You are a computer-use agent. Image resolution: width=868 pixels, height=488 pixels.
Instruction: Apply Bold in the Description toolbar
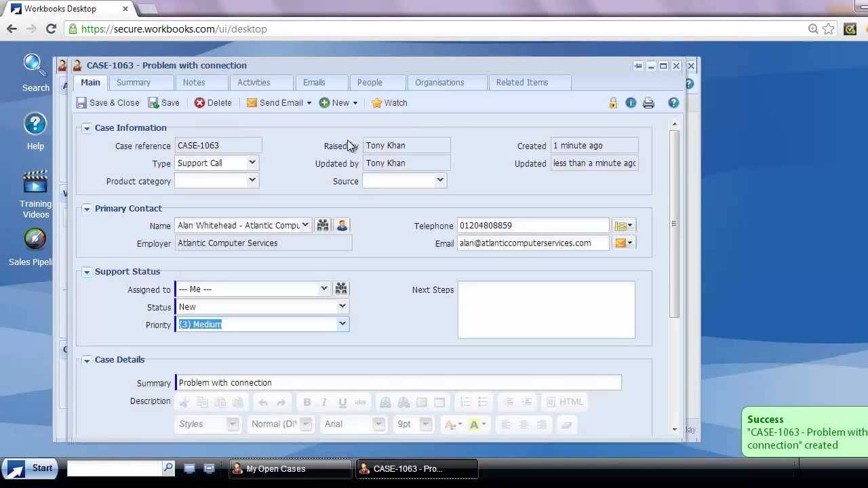click(x=307, y=402)
